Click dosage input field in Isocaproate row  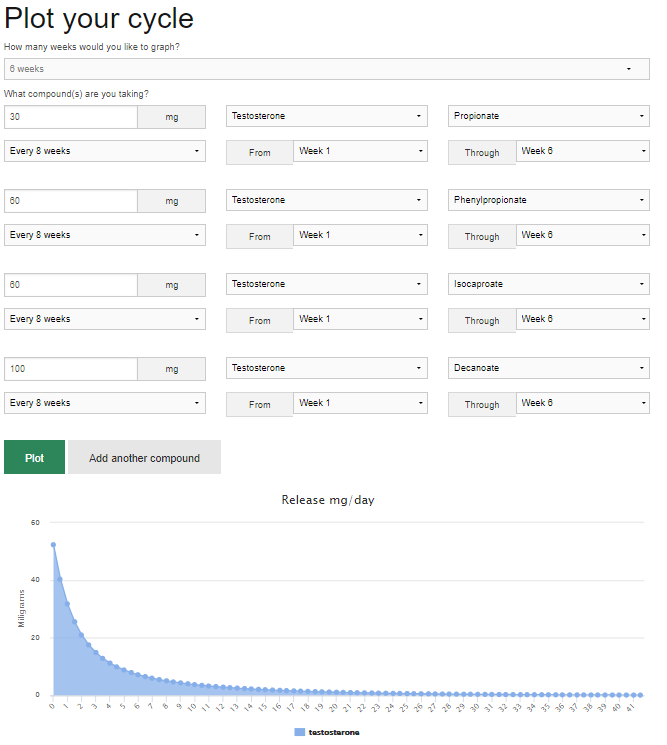click(x=70, y=285)
